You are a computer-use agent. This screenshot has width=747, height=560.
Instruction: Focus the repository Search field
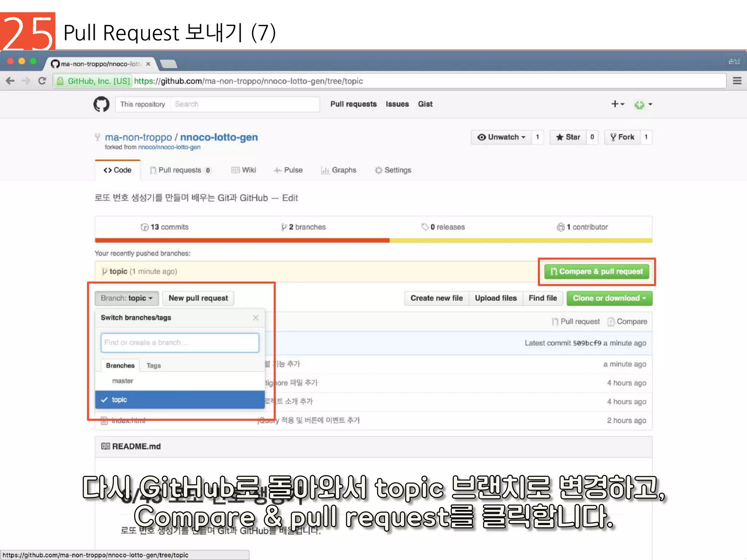pyautogui.click(x=244, y=104)
